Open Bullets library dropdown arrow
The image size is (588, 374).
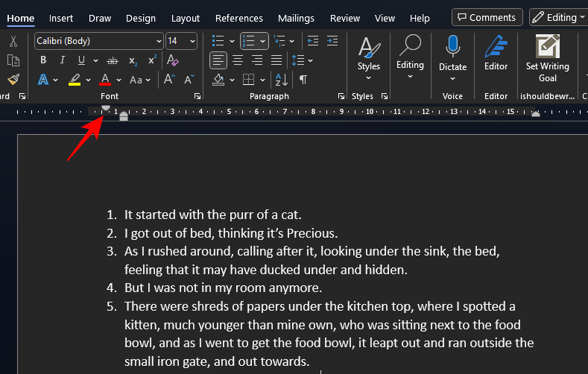[232, 41]
